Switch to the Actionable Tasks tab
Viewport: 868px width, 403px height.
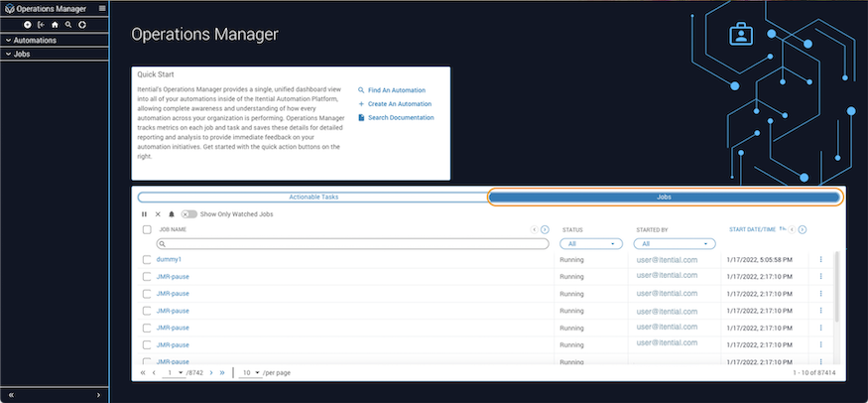click(x=312, y=197)
